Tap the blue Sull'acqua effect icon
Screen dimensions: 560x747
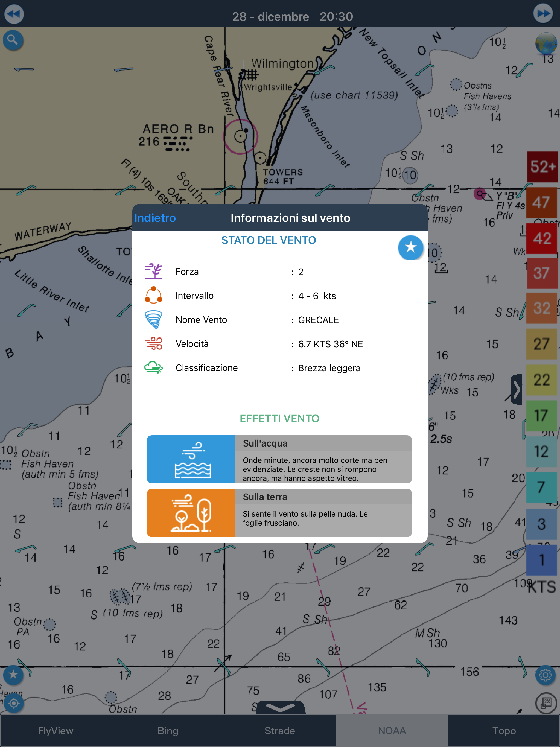pyautogui.click(x=191, y=459)
